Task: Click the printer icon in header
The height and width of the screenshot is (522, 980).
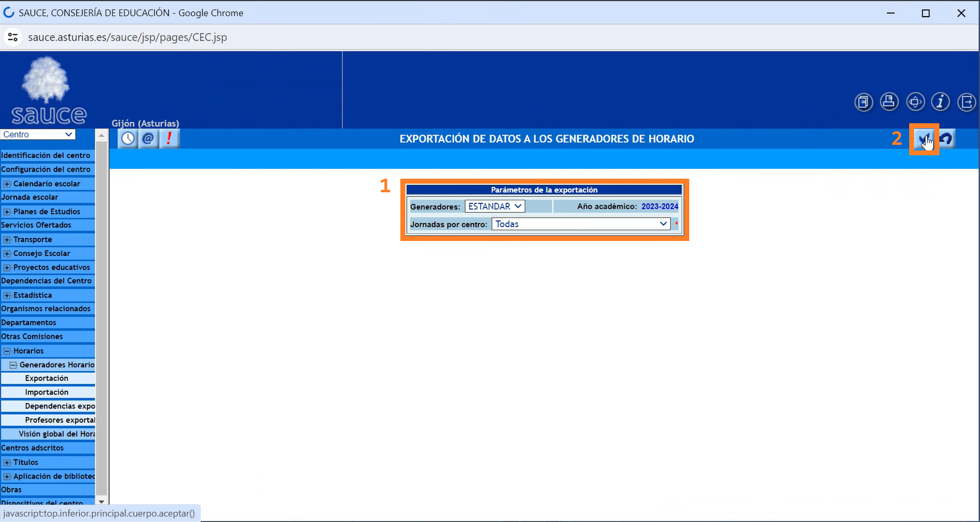Action: [x=889, y=102]
